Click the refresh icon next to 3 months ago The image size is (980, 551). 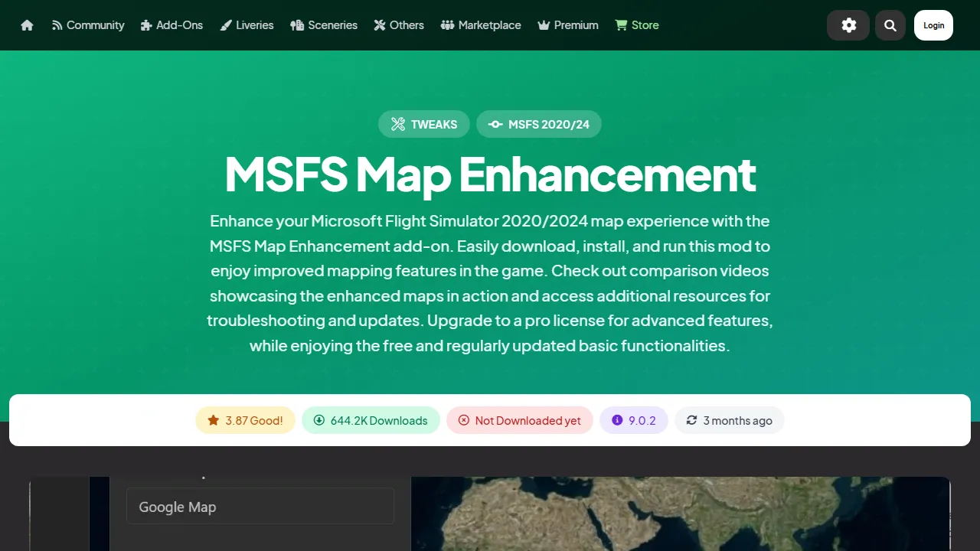pyautogui.click(x=691, y=420)
